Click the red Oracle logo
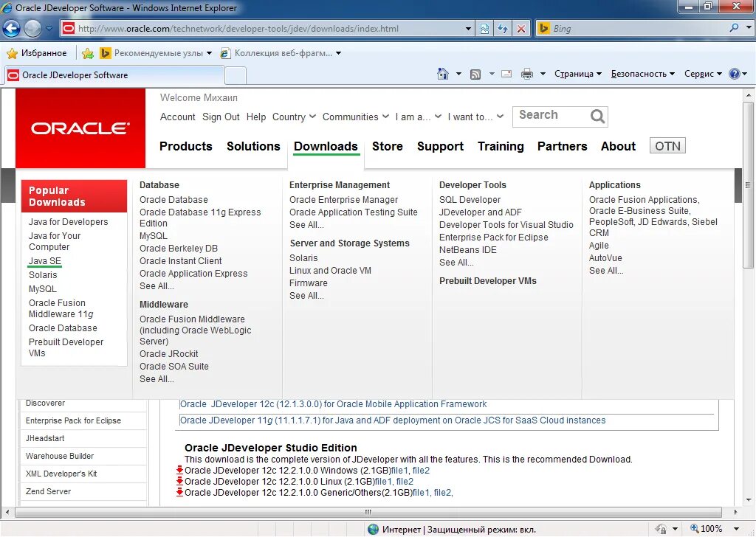This screenshot has height=537, width=756. (80, 128)
